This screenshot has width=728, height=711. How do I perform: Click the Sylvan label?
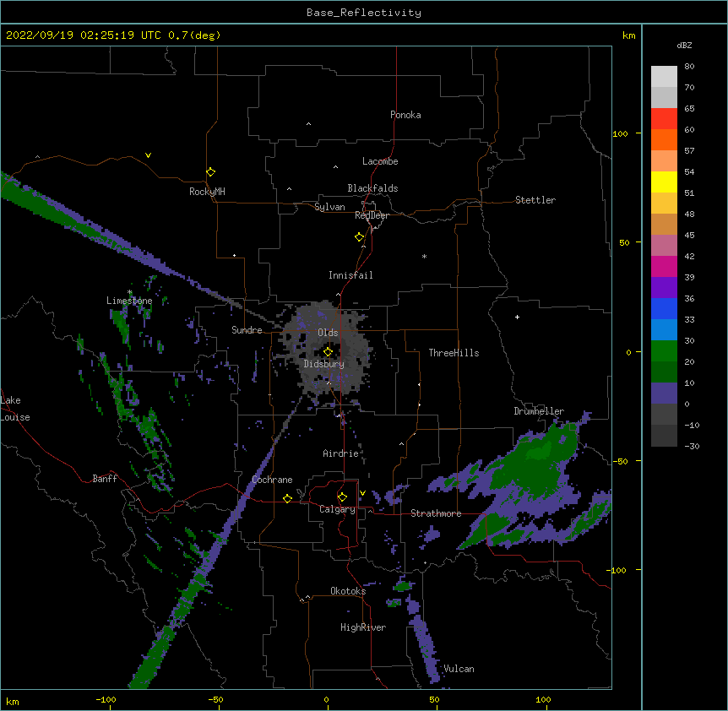point(329,207)
